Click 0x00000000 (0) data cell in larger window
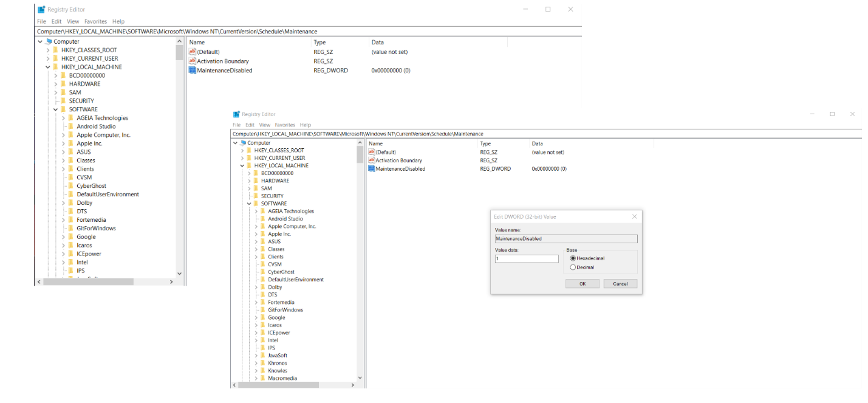This screenshot has width=868, height=403. 549,168
